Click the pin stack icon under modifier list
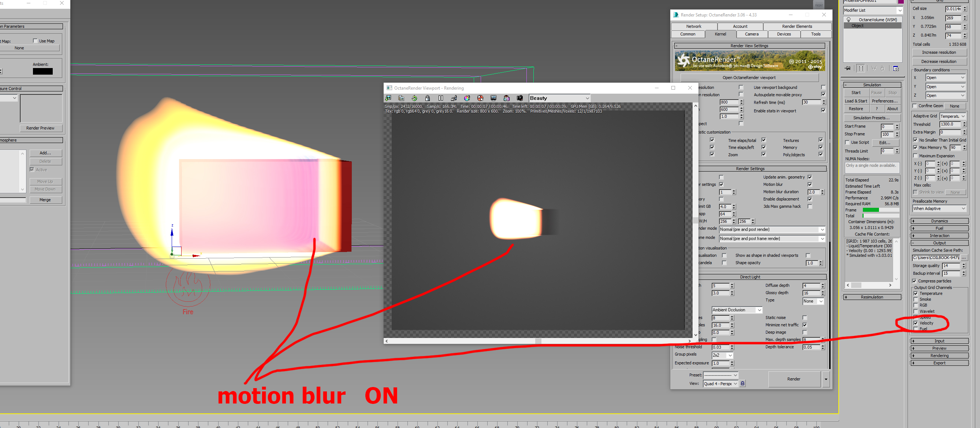The width and height of the screenshot is (980, 428). pyautogui.click(x=848, y=68)
